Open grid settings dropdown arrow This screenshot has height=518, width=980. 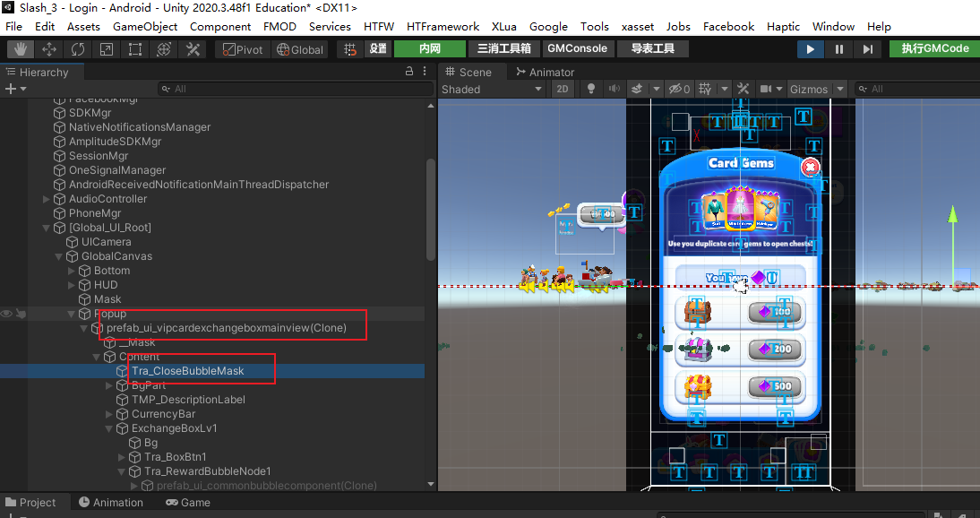pos(725,89)
